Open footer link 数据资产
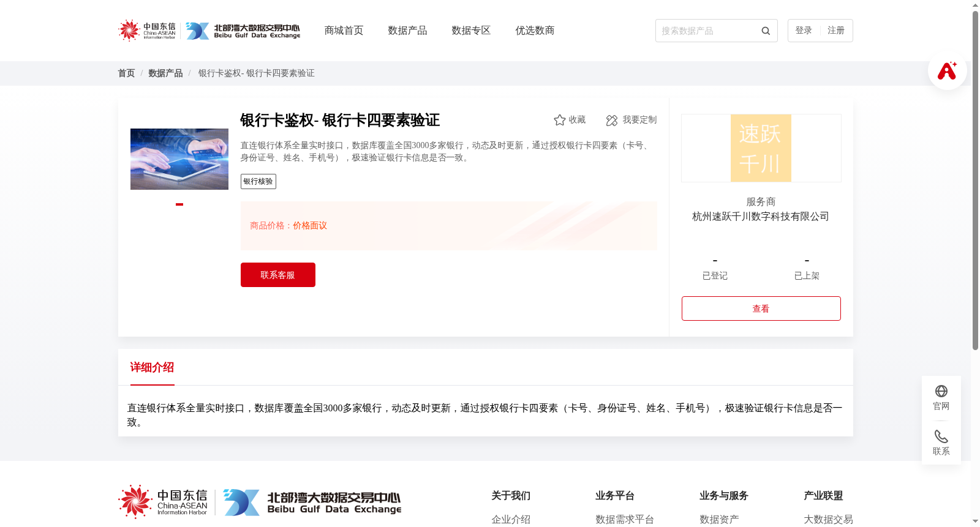This screenshot has height=527, width=980. click(x=719, y=520)
